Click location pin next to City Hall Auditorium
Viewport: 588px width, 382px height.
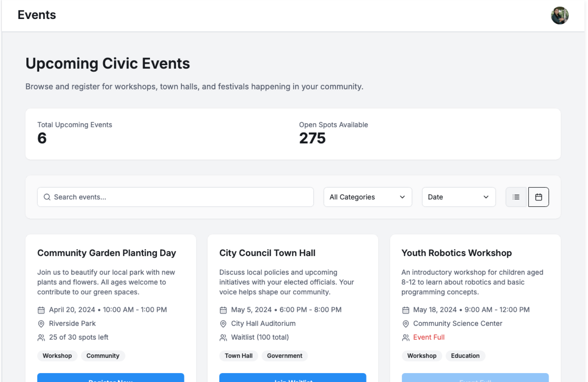coord(223,324)
